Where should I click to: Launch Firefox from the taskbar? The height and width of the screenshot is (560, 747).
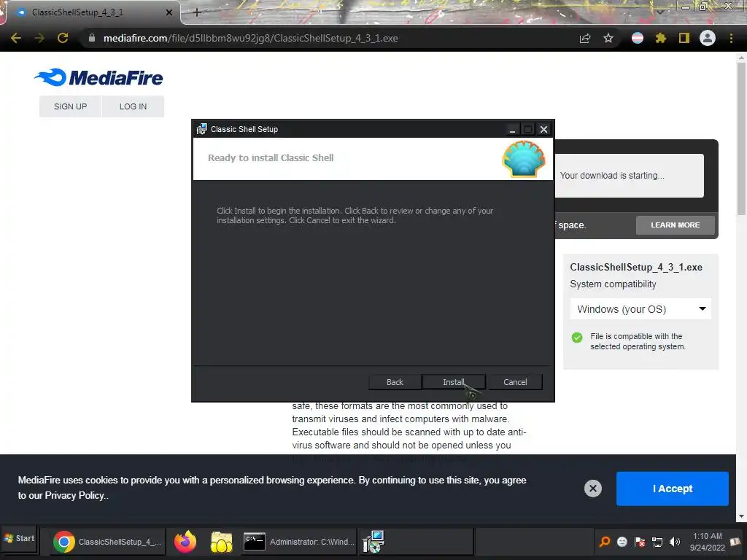point(185,542)
